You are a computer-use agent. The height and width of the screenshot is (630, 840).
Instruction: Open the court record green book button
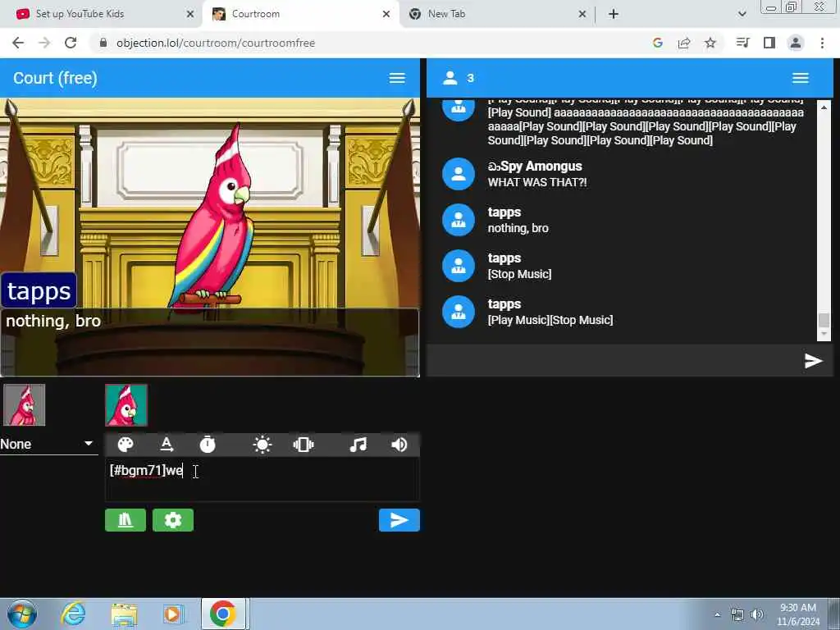click(x=126, y=520)
